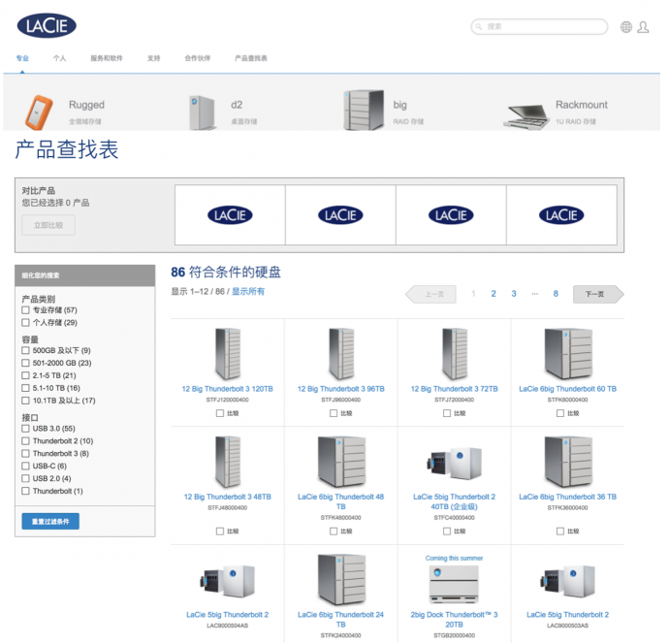Tick 比较 under 12 Big Thunderbolt 3 120TB

coord(220,413)
